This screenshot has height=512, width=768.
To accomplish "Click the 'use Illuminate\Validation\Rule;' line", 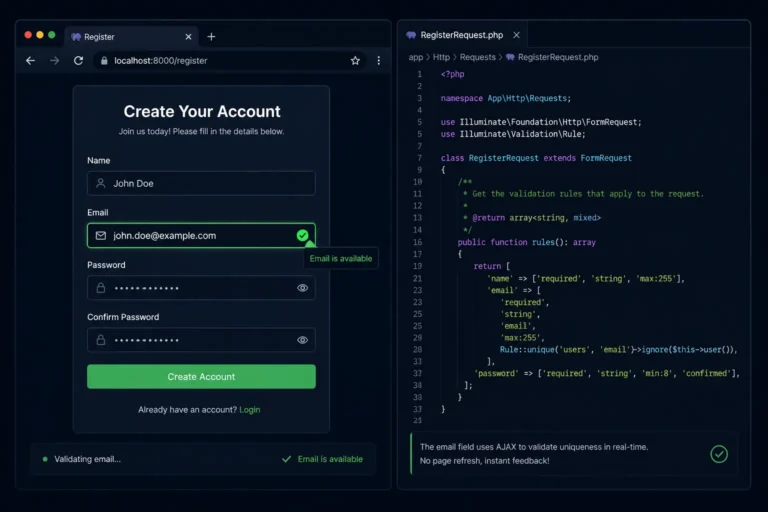I will [x=513, y=134].
